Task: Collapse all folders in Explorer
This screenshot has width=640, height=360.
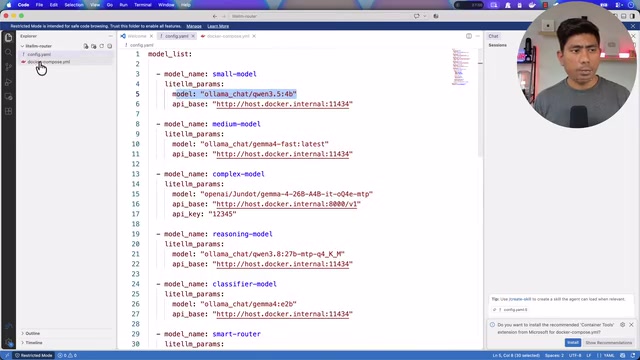Action: [109, 46]
